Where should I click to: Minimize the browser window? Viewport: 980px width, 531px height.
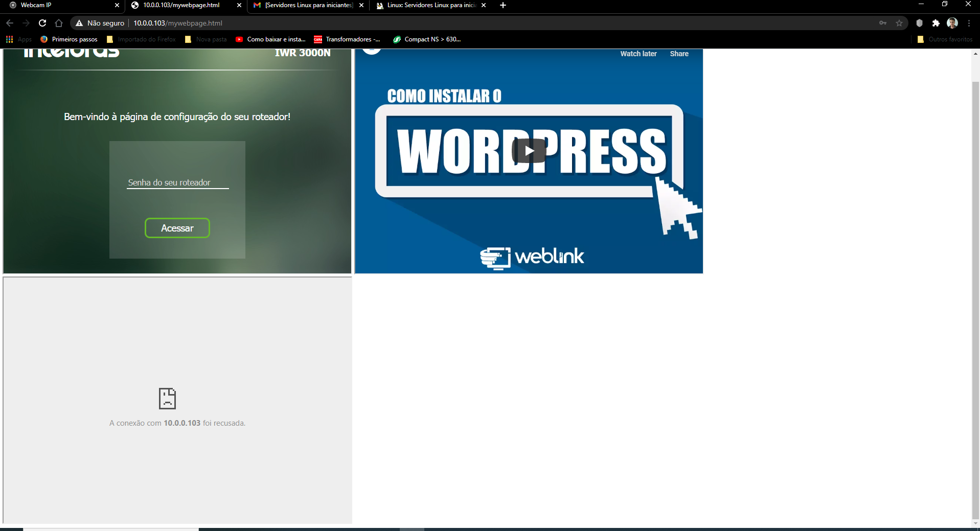(921, 5)
